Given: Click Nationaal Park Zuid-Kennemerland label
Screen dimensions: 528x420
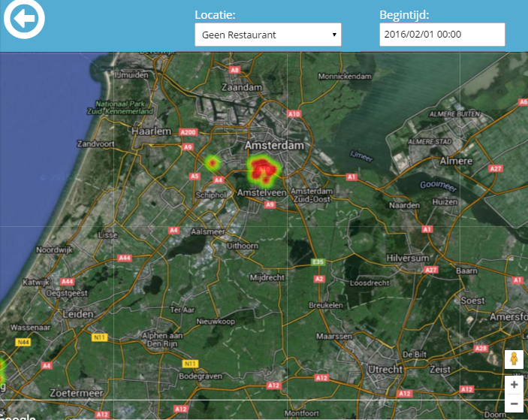Looking at the screenshot, I should tap(120, 107).
